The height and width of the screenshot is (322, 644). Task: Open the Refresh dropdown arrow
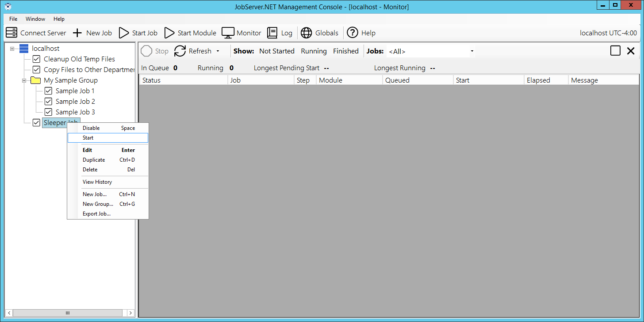(218, 51)
